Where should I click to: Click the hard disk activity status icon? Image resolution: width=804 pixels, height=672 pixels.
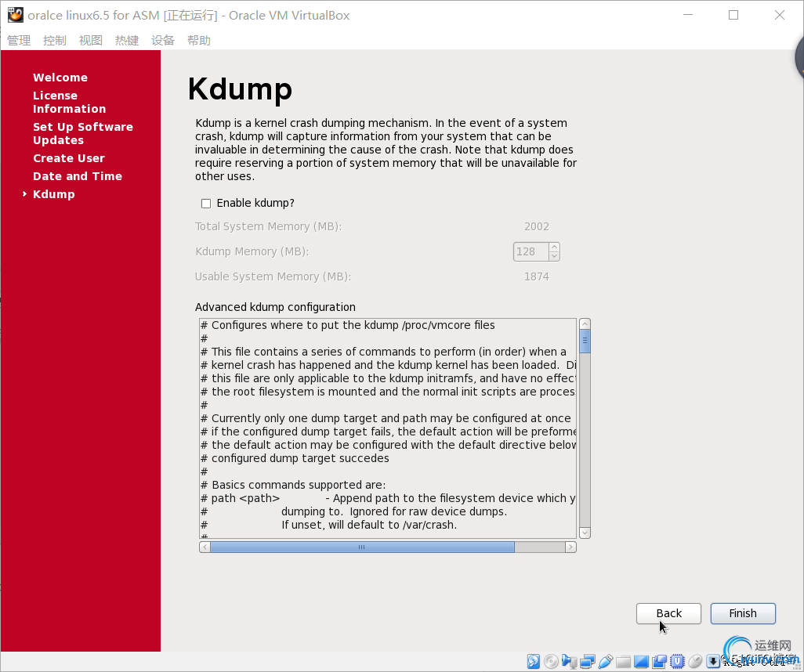coord(533,662)
